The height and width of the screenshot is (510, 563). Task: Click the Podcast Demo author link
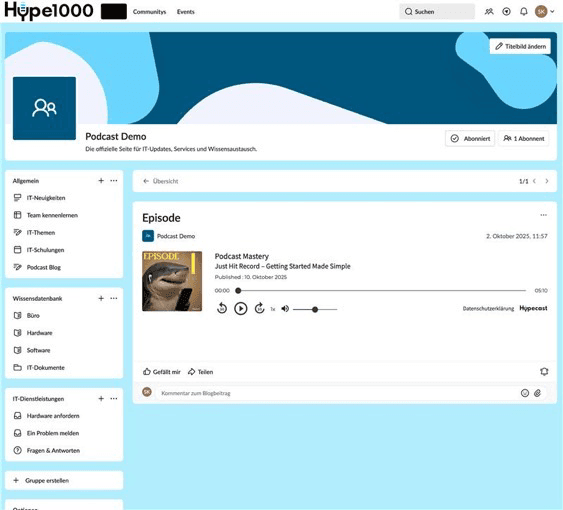(x=176, y=236)
